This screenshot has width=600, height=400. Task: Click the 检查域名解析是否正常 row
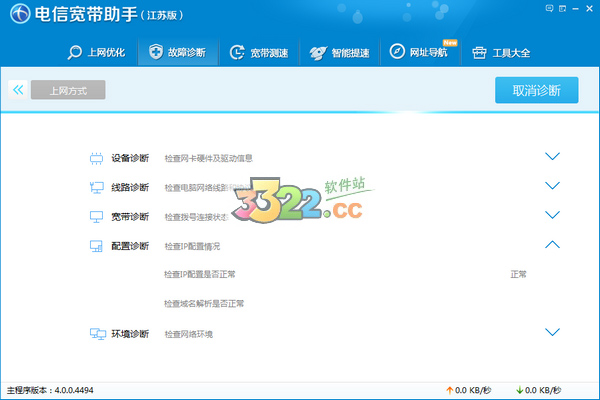pos(204,304)
